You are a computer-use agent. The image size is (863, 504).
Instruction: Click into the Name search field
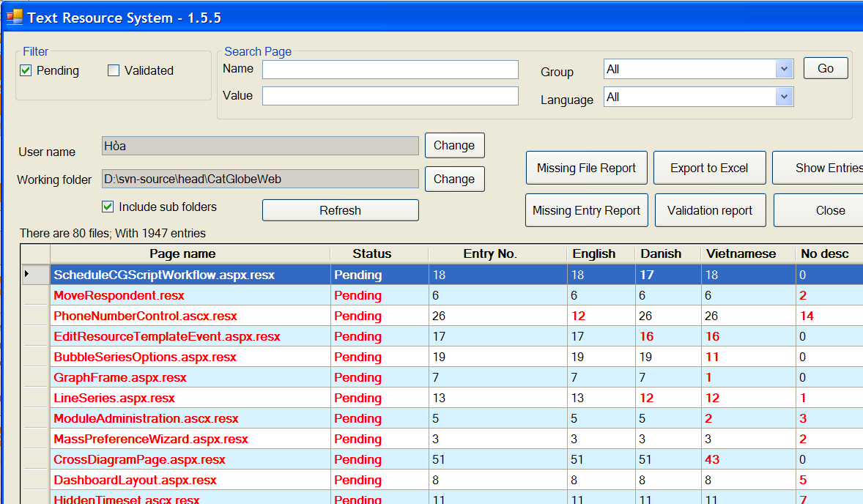tap(390, 69)
